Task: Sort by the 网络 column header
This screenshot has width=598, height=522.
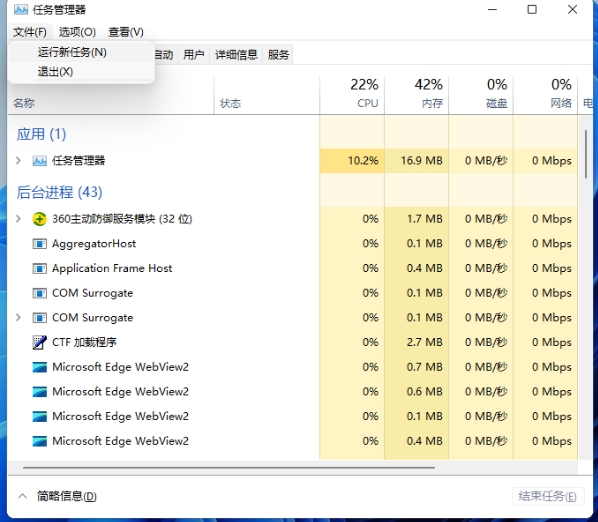Action: 545,94
